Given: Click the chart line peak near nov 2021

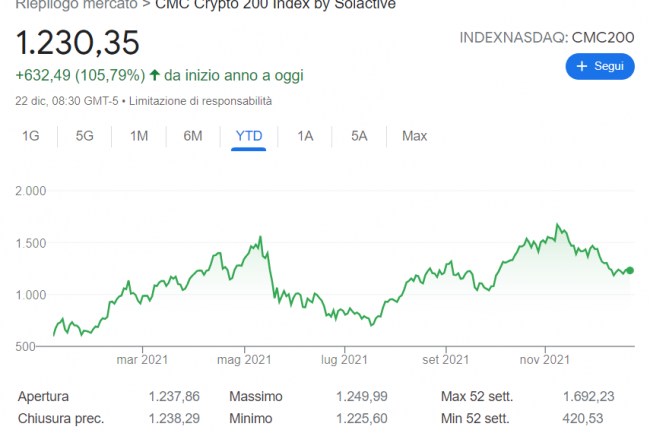Looking at the screenshot, I should tap(557, 225).
